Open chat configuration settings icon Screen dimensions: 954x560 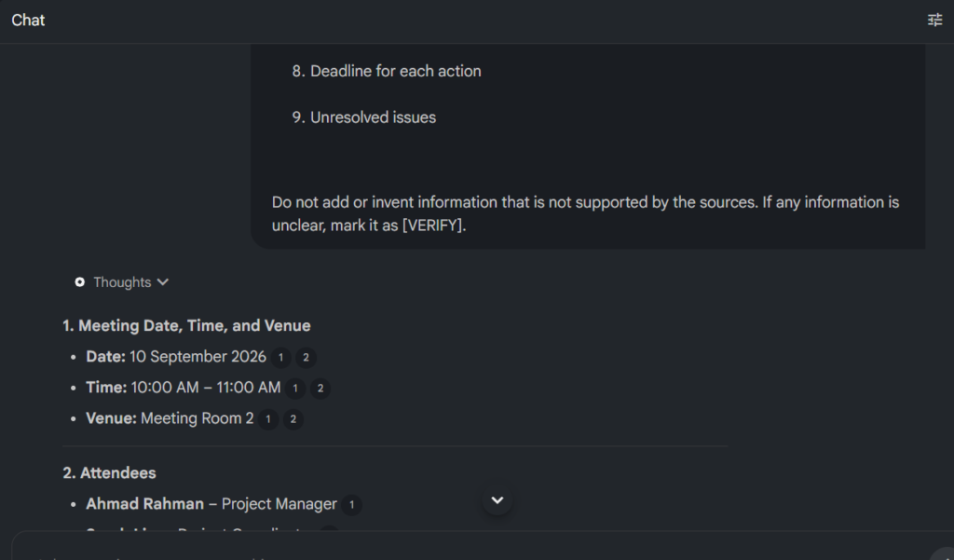[934, 20]
